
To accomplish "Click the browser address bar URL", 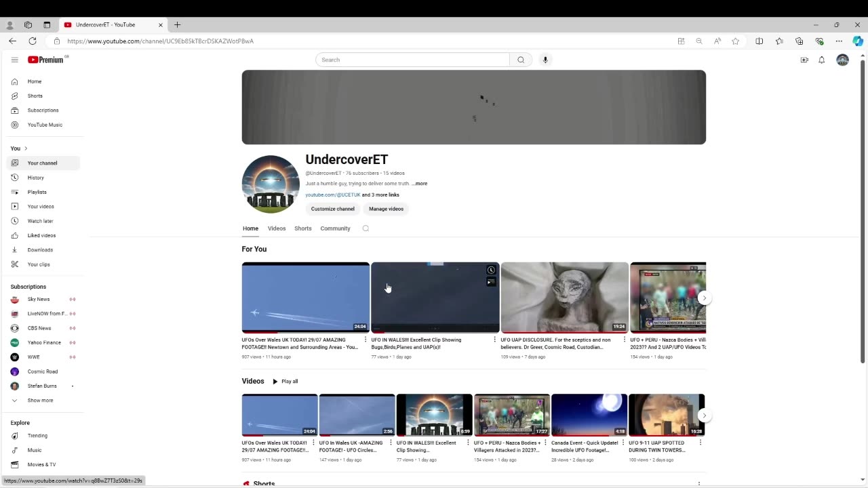I will point(160,41).
